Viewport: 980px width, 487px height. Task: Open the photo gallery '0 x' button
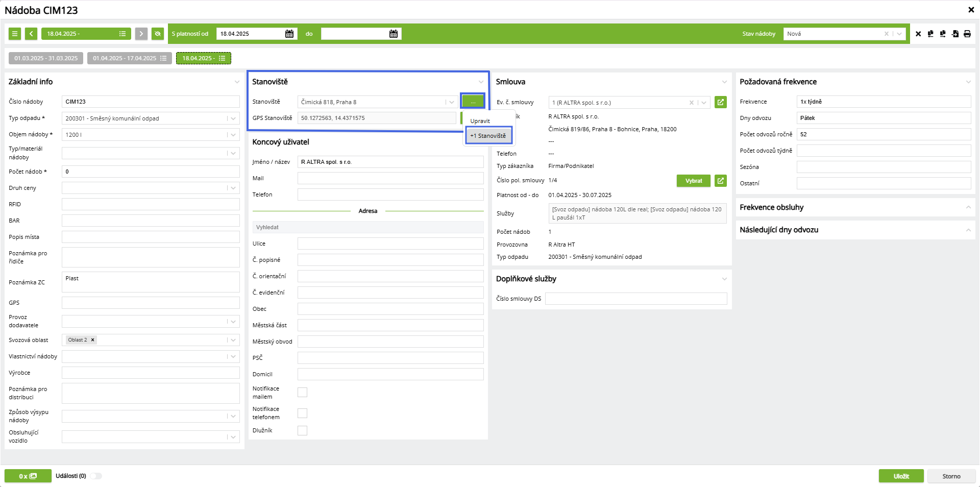point(28,476)
